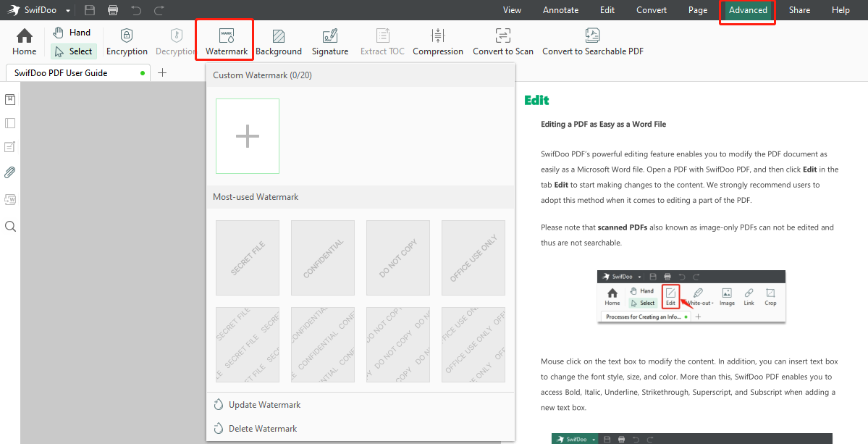Open the View menu
The height and width of the screenshot is (444, 868).
pos(512,10)
